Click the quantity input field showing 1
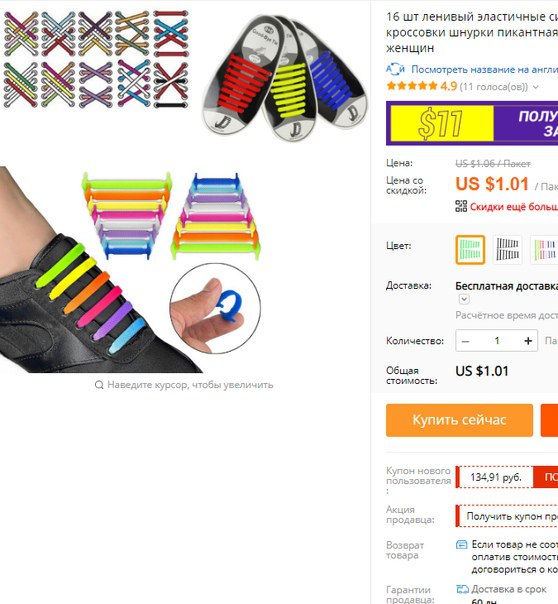 tap(497, 341)
